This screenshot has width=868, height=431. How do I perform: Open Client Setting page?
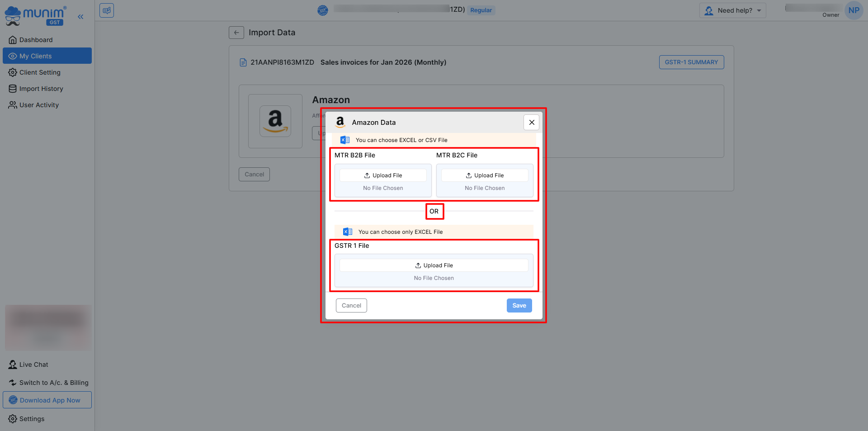pyautogui.click(x=40, y=72)
